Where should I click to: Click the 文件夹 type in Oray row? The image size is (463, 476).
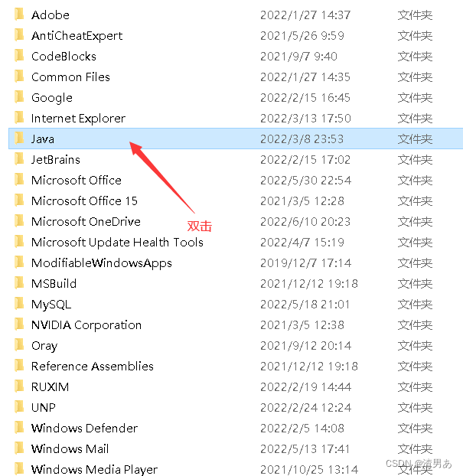tap(415, 345)
